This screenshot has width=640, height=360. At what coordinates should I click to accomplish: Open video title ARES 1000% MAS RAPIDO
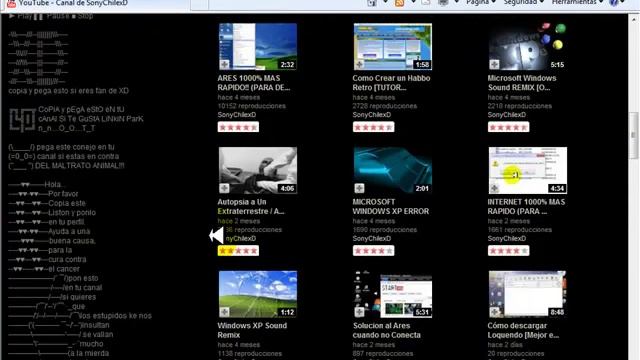(253, 83)
